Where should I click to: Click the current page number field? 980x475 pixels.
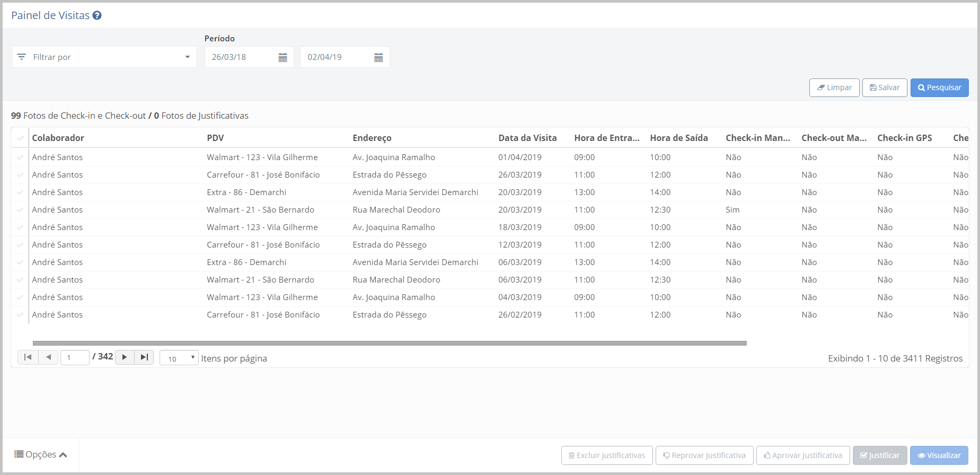coord(74,358)
